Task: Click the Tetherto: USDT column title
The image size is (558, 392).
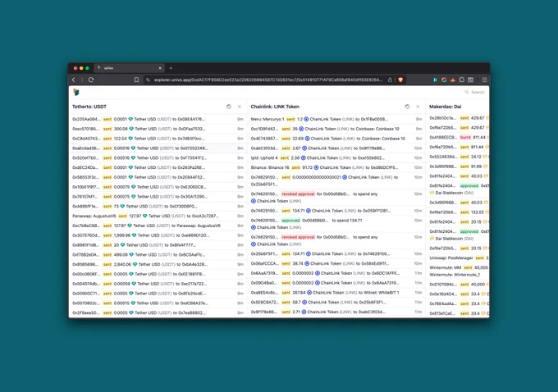Action: (89, 107)
